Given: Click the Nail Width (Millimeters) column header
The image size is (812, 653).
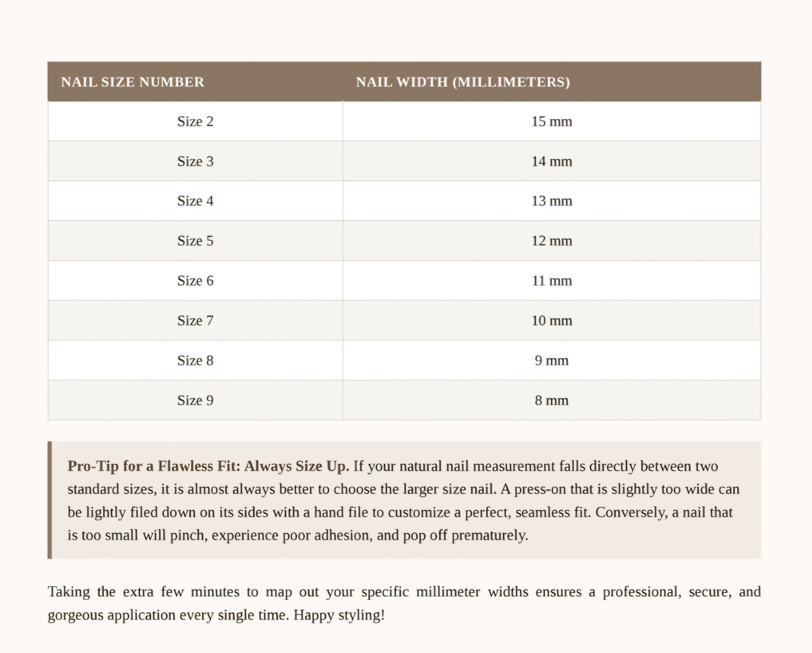Looking at the screenshot, I should [x=552, y=82].
